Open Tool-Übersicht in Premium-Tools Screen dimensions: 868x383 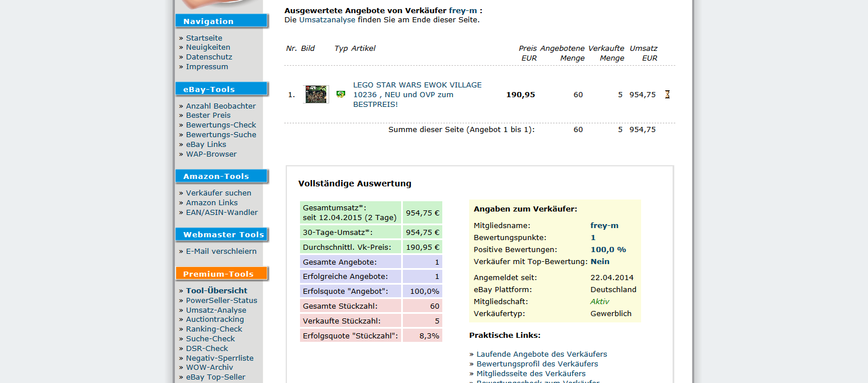click(217, 291)
